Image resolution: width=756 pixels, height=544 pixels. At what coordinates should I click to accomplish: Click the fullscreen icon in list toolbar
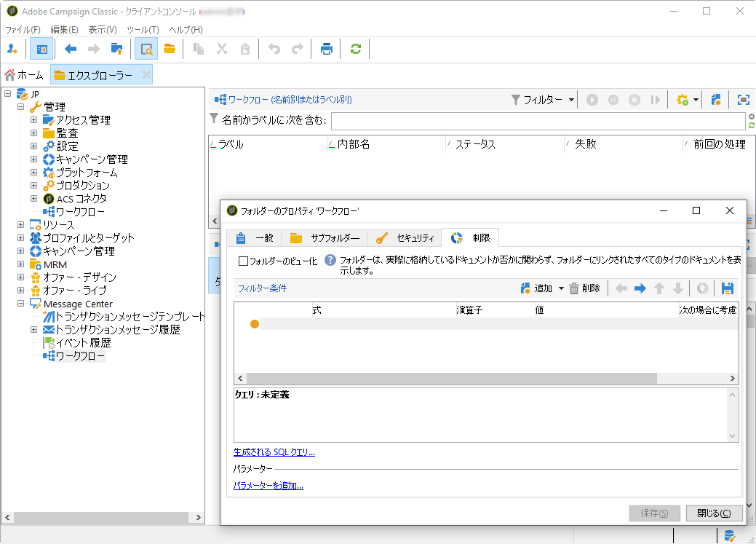pos(744,100)
